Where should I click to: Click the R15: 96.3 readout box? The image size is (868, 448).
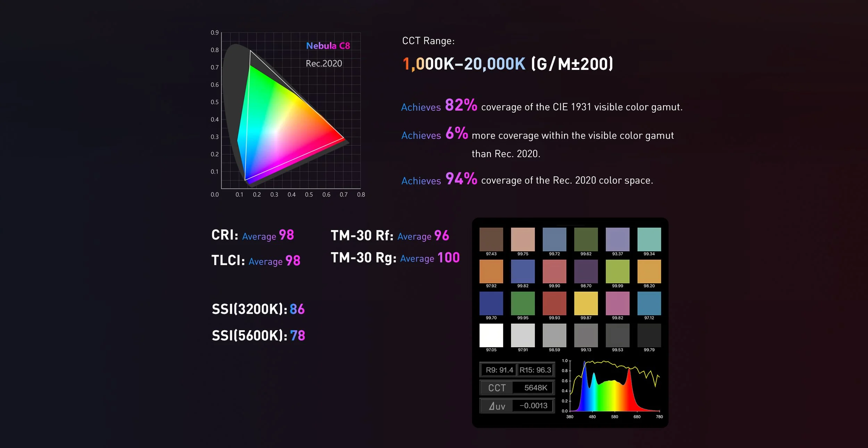click(x=535, y=370)
